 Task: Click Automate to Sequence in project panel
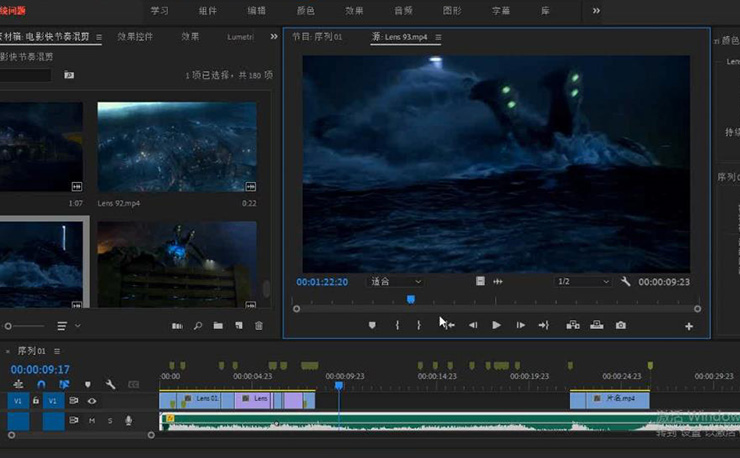tap(177, 326)
